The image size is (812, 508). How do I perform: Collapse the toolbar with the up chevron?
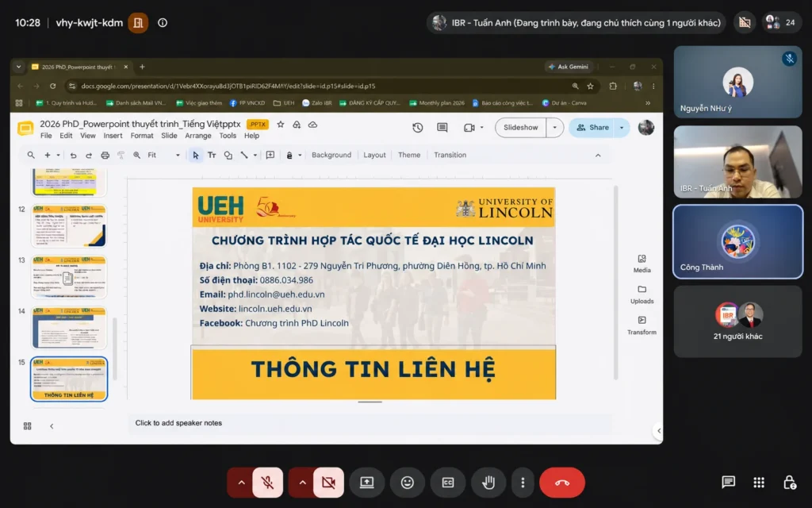pyautogui.click(x=598, y=156)
